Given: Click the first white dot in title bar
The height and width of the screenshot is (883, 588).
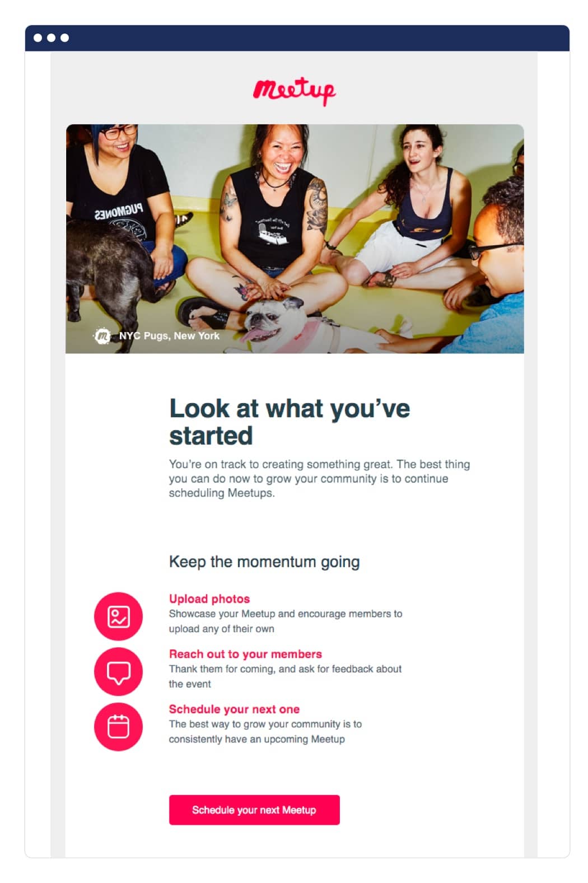Looking at the screenshot, I should (x=38, y=38).
